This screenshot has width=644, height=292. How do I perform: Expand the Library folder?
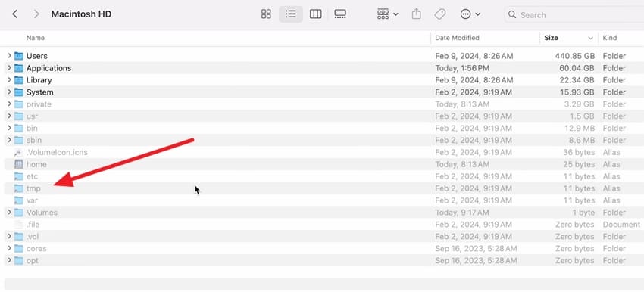tap(9, 80)
